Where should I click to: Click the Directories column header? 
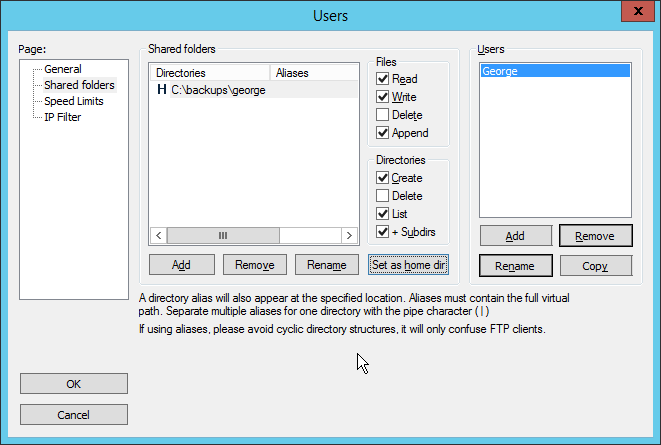pos(210,73)
